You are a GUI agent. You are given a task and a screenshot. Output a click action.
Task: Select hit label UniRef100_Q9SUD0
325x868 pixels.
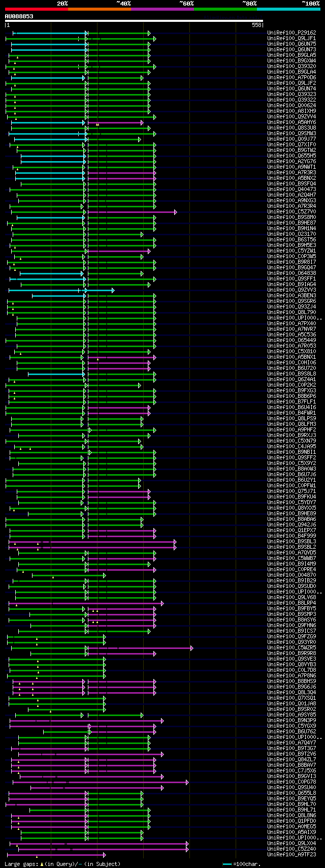point(291,586)
